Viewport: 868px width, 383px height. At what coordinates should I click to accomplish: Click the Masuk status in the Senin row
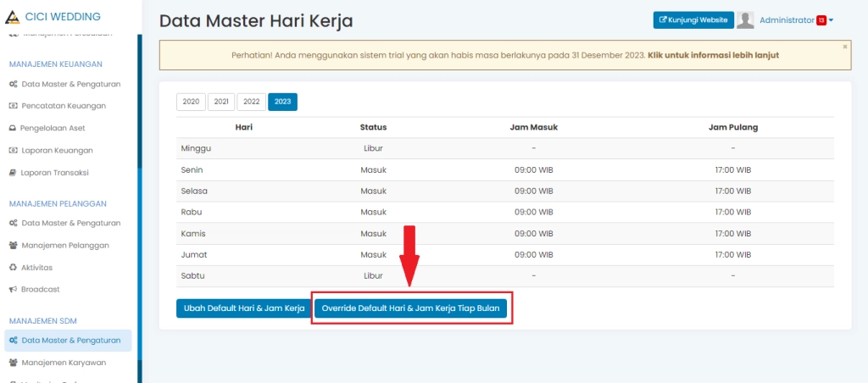click(x=373, y=170)
